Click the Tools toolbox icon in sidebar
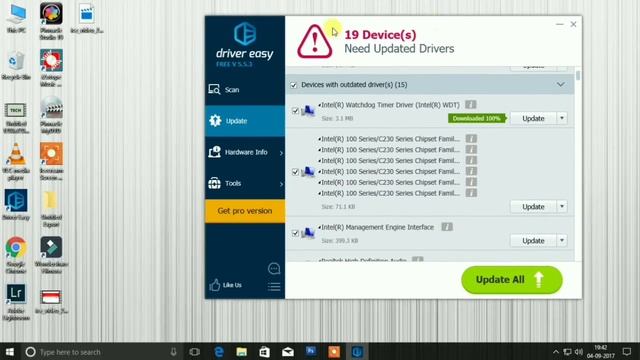Screen dimensions: 640x360 (x=214, y=183)
